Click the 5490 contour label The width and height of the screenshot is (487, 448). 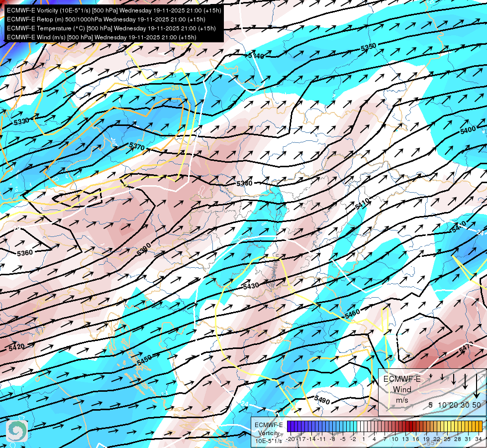(322, 400)
